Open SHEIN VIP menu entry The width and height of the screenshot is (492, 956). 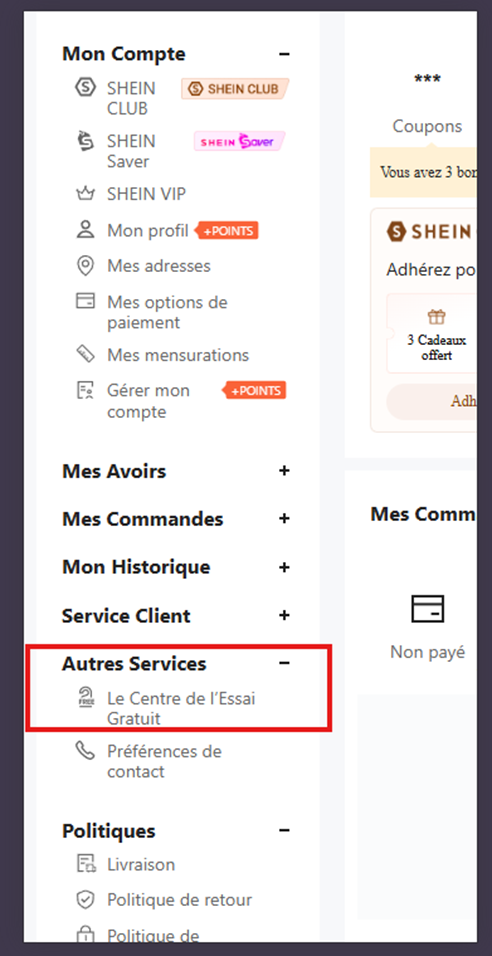146,194
